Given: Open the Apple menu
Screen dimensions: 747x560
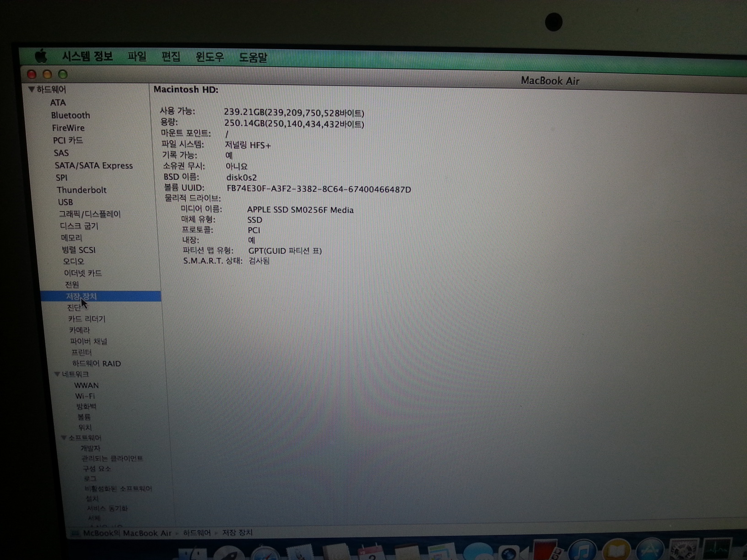Looking at the screenshot, I should (x=41, y=56).
